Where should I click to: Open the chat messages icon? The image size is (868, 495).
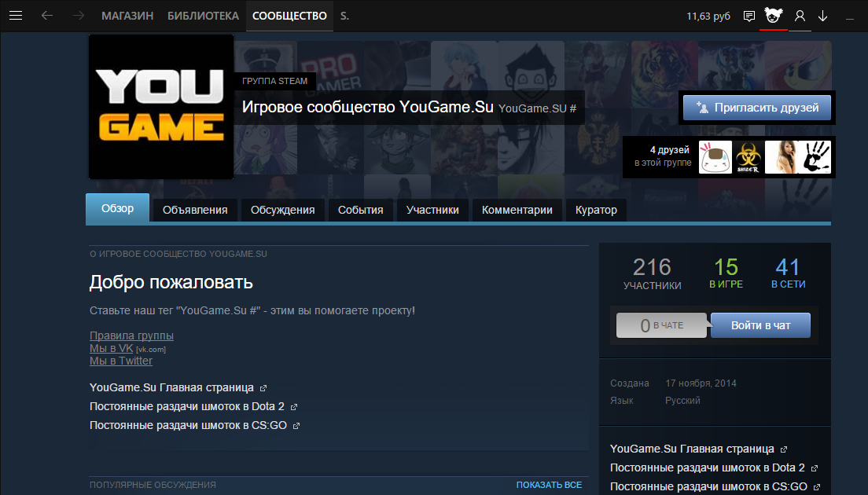[749, 16]
